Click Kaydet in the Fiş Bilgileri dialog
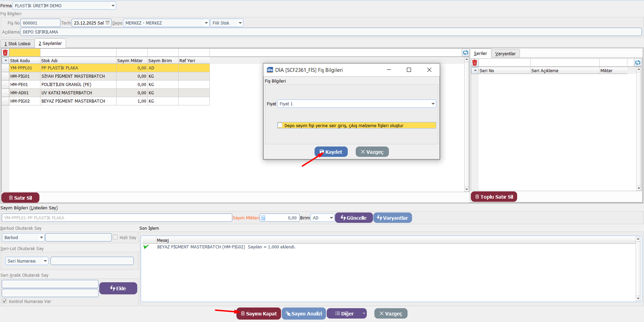The width and height of the screenshot is (644, 322). pos(331,152)
